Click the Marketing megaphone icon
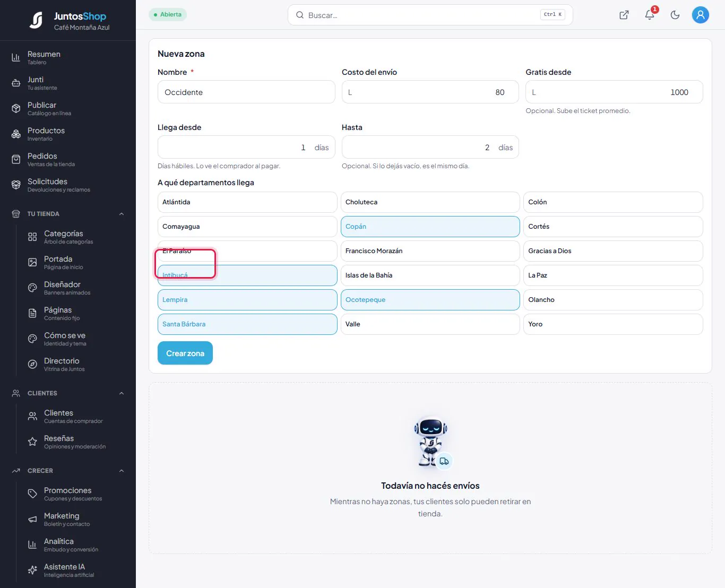 [x=32, y=519]
